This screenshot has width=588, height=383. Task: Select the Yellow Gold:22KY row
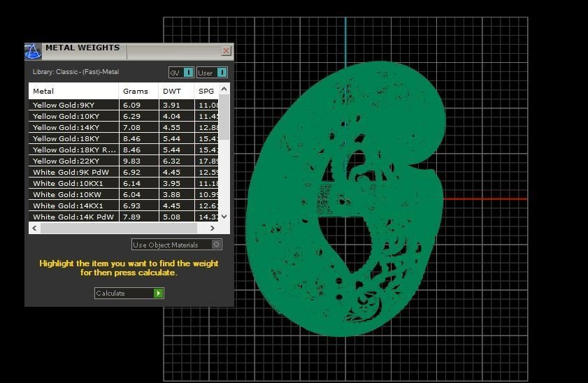pyautogui.click(x=124, y=161)
